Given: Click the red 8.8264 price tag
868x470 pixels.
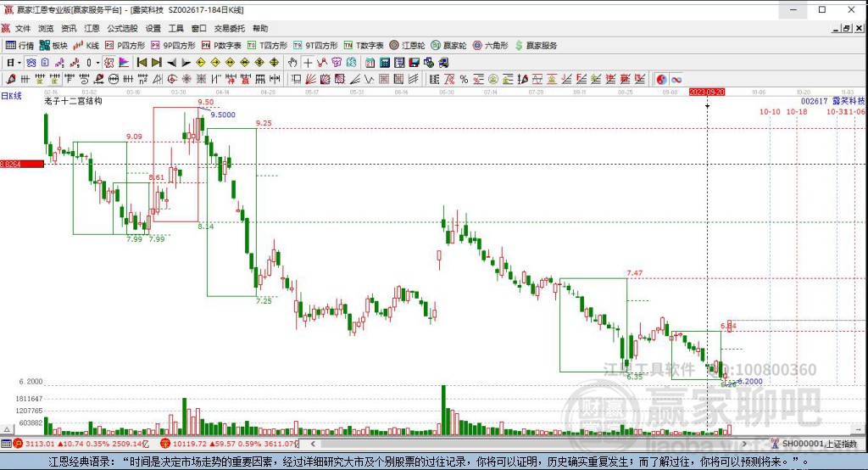Looking at the screenshot, I should pyautogui.click(x=22, y=164).
